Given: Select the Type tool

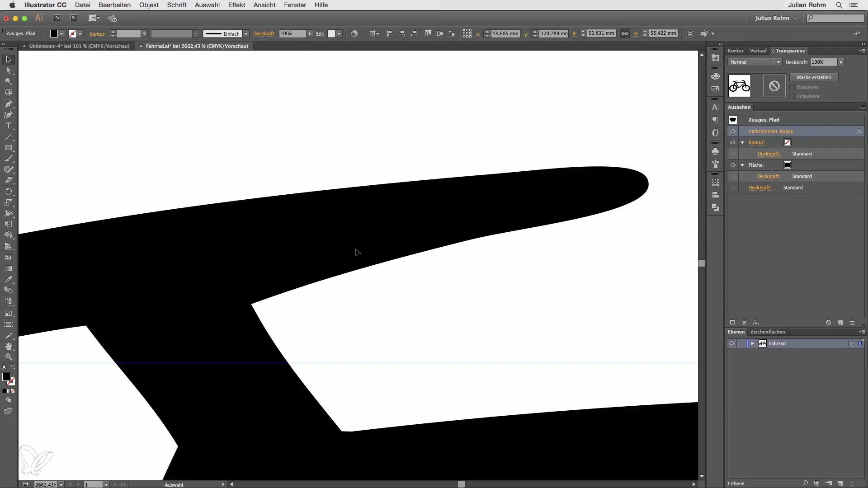Looking at the screenshot, I should [x=9, y=126].
